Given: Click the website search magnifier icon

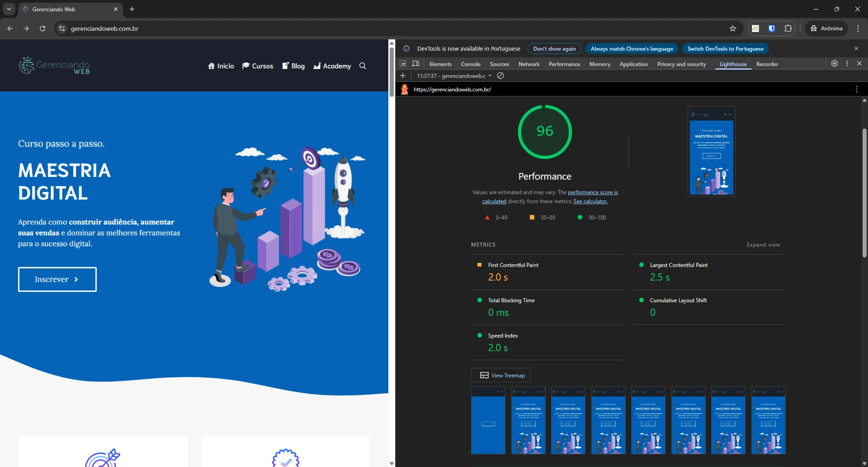Looking at the screenshot, I should coord(363,66).
